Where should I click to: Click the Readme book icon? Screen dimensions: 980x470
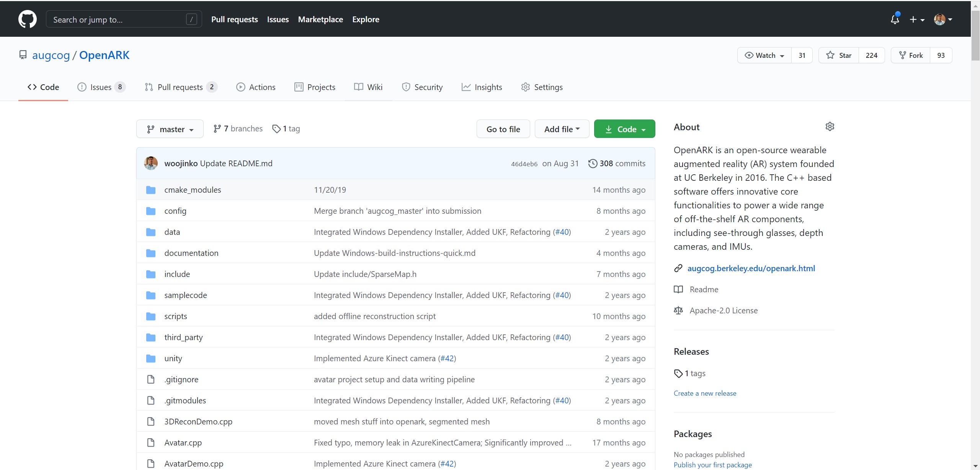click(x=678, y=290)
